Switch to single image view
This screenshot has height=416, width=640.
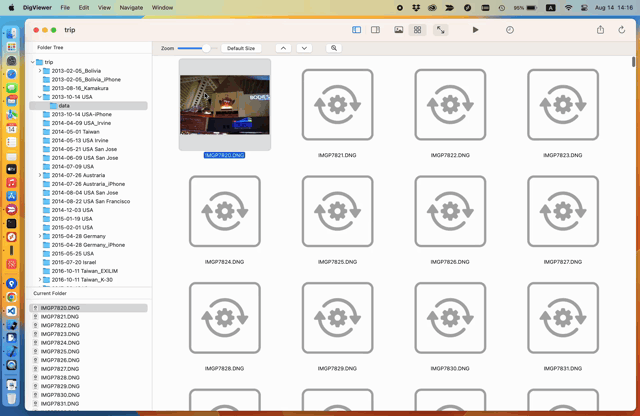point(399,30)
